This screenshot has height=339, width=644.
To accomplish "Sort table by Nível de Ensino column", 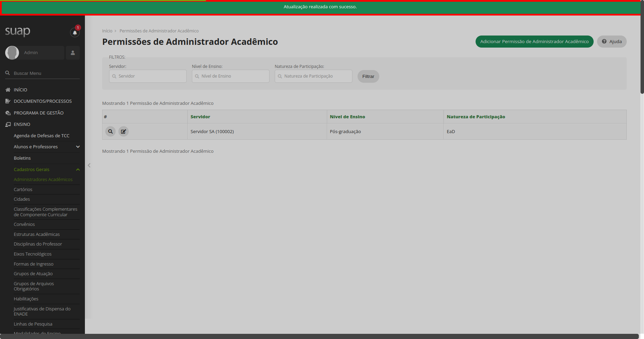I will tap(347, 117).
